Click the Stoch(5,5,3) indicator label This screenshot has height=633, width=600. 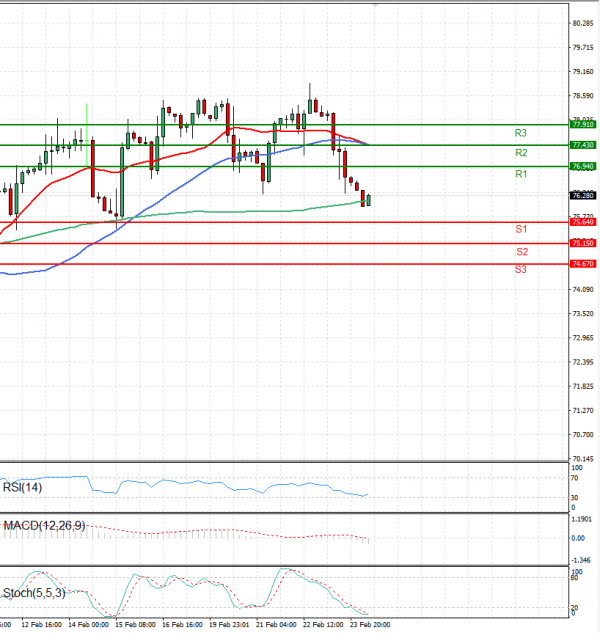34,593
